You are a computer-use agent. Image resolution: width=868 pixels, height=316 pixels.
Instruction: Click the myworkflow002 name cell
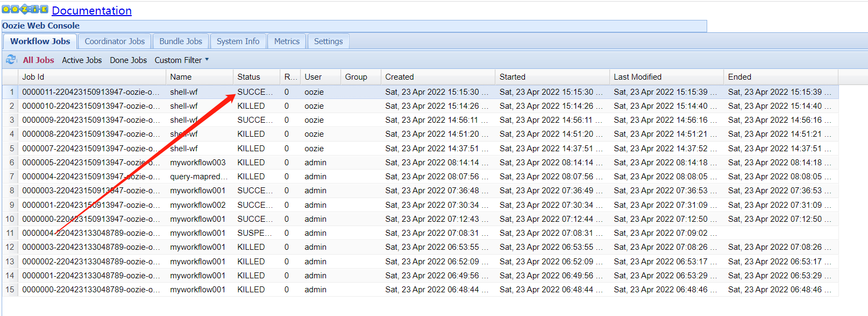click(199, 205)
